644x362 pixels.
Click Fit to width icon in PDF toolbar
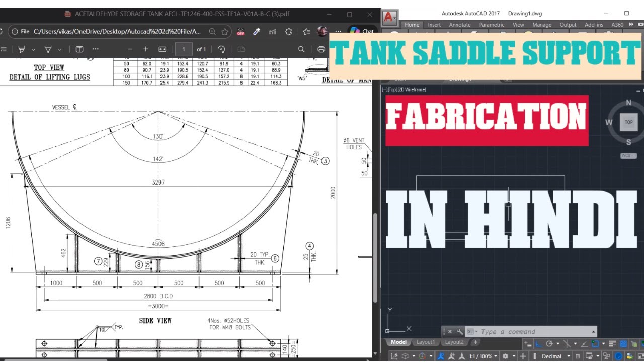(162, 49)
